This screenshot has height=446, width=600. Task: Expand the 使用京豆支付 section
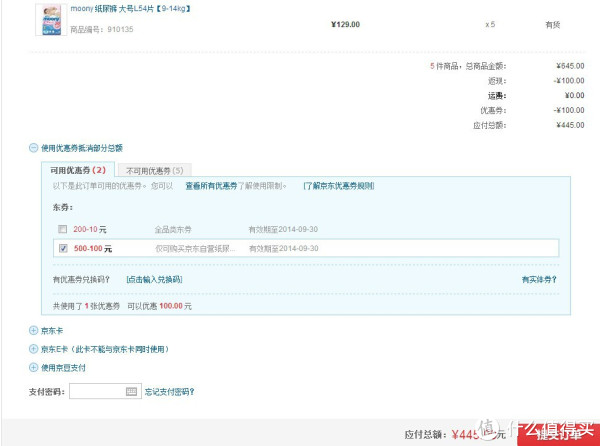tap(33, 368)
